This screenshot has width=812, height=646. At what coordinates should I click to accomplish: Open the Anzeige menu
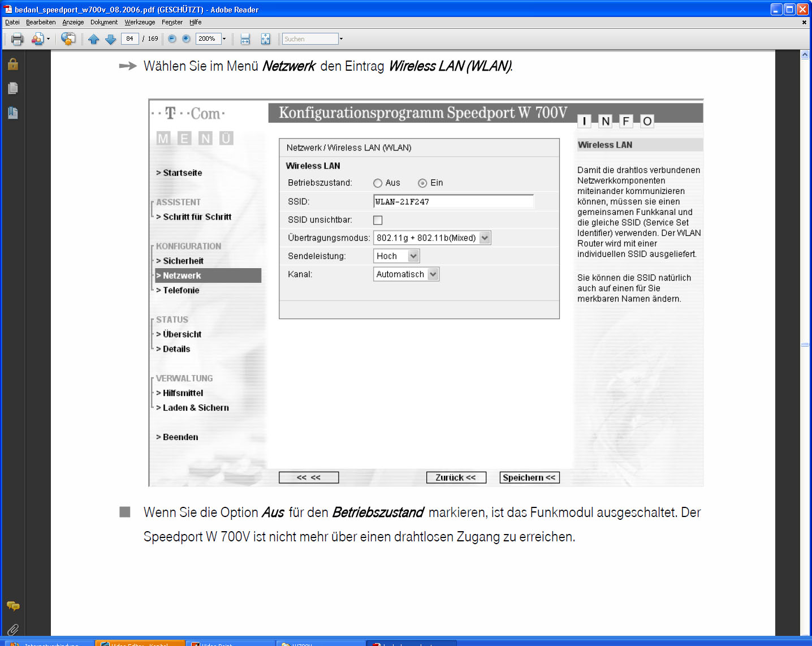pyautogui.click(x=73, y=22)
